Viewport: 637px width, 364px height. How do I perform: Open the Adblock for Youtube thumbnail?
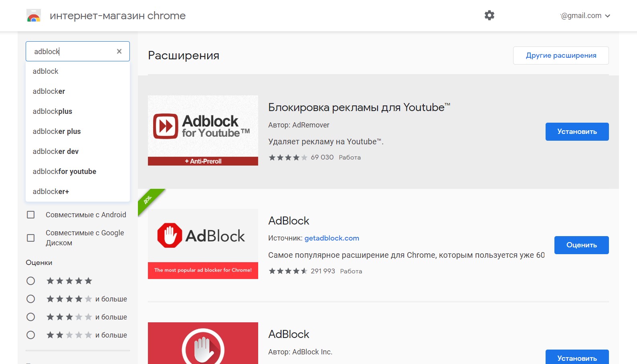click(x=203, y=130)
